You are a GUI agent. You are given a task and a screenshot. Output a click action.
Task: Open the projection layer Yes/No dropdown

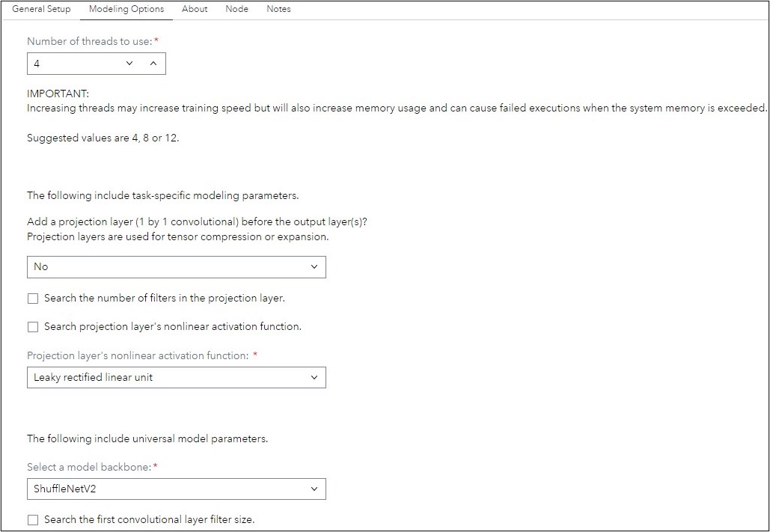pyautogui.click(x=177, y=266)
